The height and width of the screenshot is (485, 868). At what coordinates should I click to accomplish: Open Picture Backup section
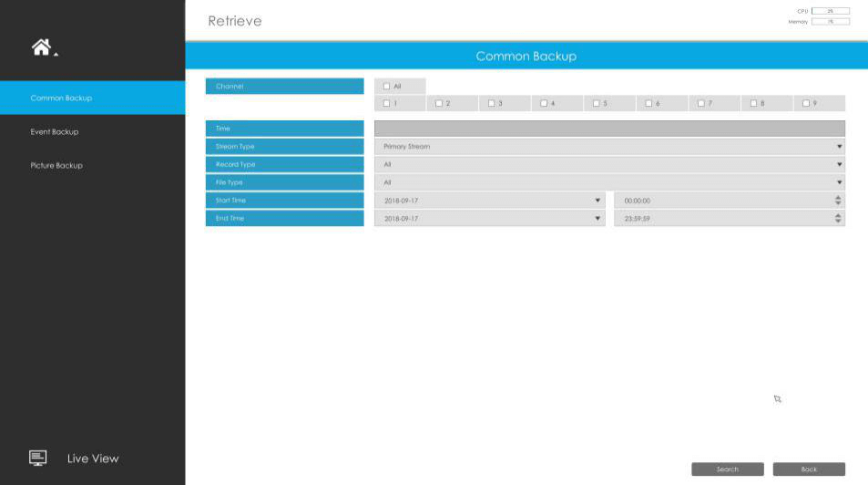(x=56, y=166)
